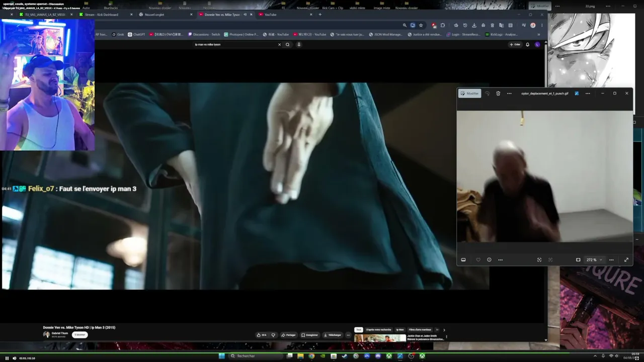Viewport: 644px width, 362px height.
Task: Switch to the TU_VAS_JAMAIS_LA_BZ_VIEUX tab
Action: 45,15
